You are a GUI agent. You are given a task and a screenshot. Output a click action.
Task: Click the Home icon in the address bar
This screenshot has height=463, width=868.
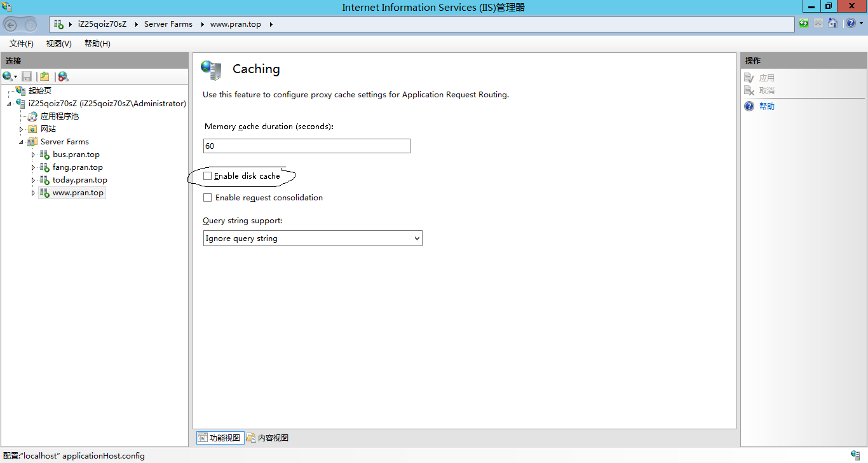(832, 24)
